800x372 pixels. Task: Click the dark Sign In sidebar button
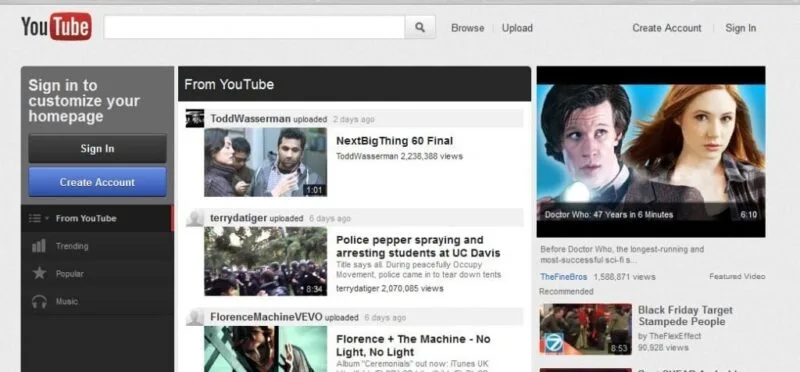97,148
